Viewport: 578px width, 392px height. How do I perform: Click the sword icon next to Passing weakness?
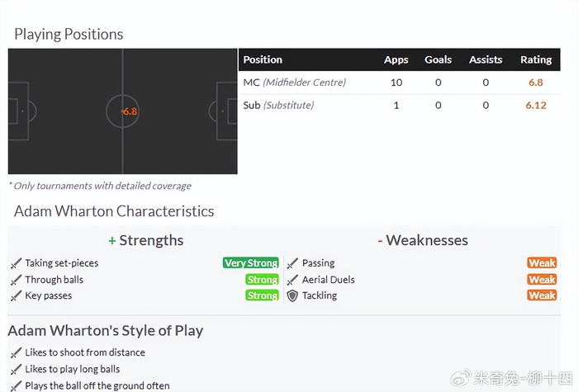coord(292,263)
